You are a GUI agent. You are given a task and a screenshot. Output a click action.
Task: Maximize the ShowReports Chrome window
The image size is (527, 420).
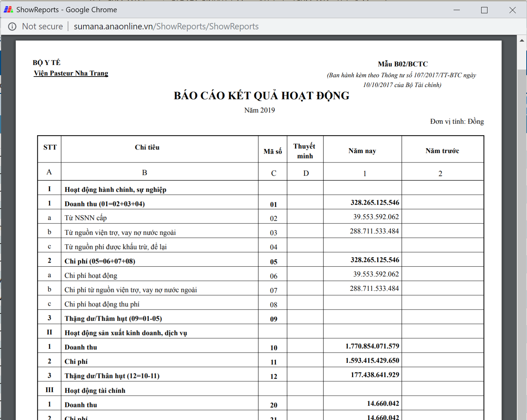pyautogui.click(x=484, y=10)
